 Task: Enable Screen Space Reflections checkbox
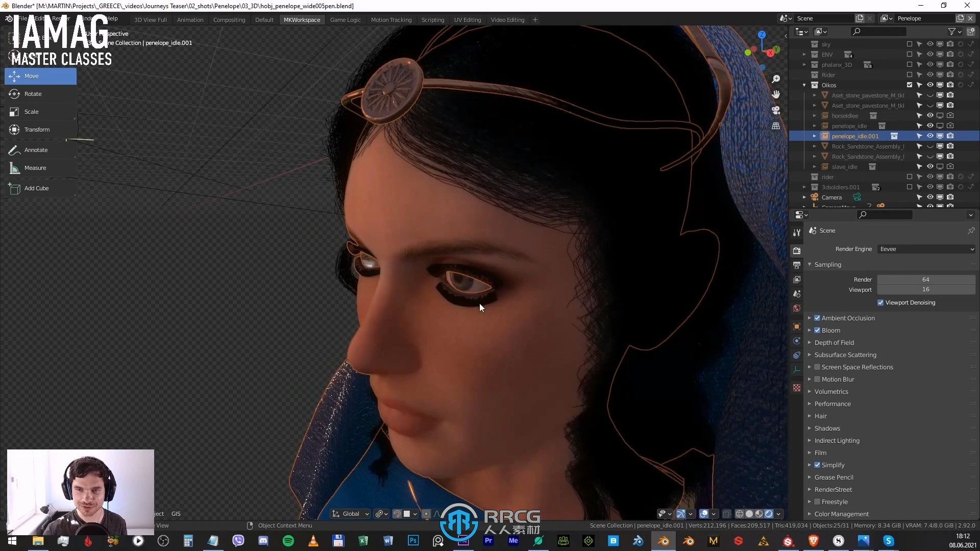(x=817, y=367)
